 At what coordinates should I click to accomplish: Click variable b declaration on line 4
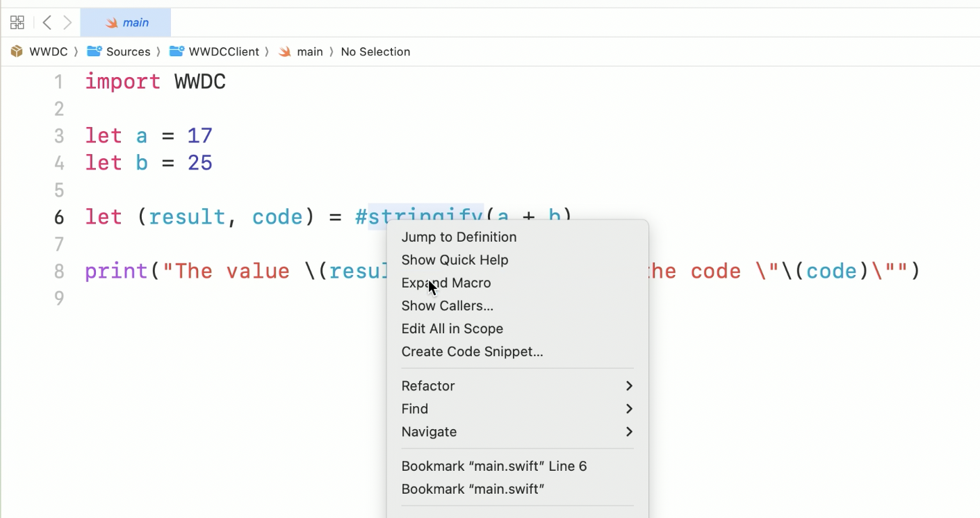click(142, 162)
